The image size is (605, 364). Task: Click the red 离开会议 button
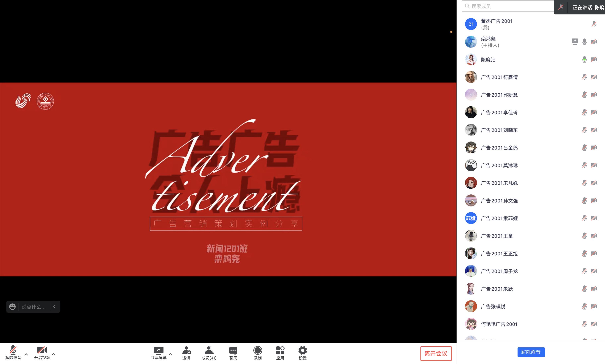pyautogui.click(x=436, y=353)
